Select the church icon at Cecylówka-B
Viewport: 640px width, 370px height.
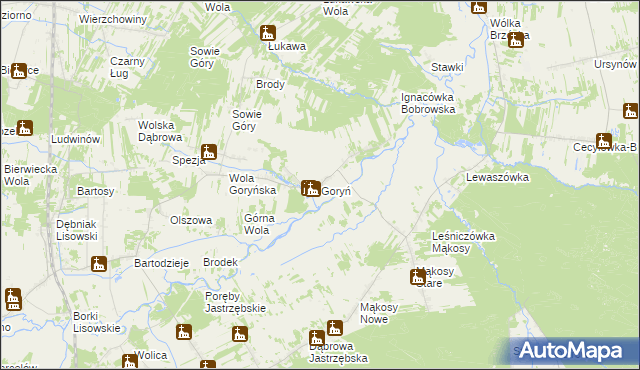tap(604, 141)
